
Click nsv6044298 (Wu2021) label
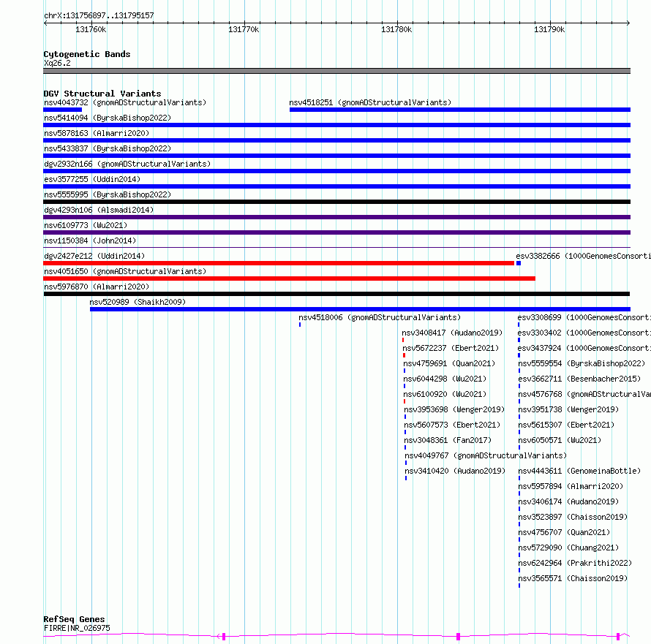click(445, 379)
